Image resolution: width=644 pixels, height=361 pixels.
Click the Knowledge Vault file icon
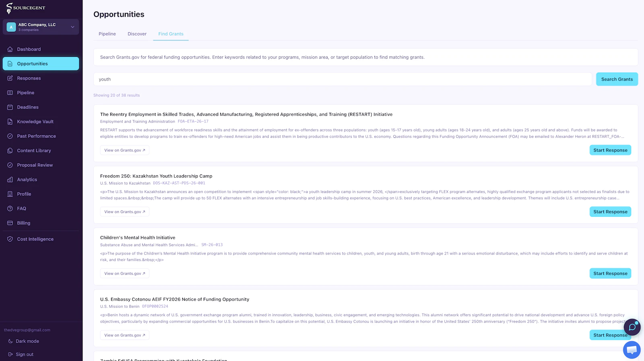coord(10,122)
